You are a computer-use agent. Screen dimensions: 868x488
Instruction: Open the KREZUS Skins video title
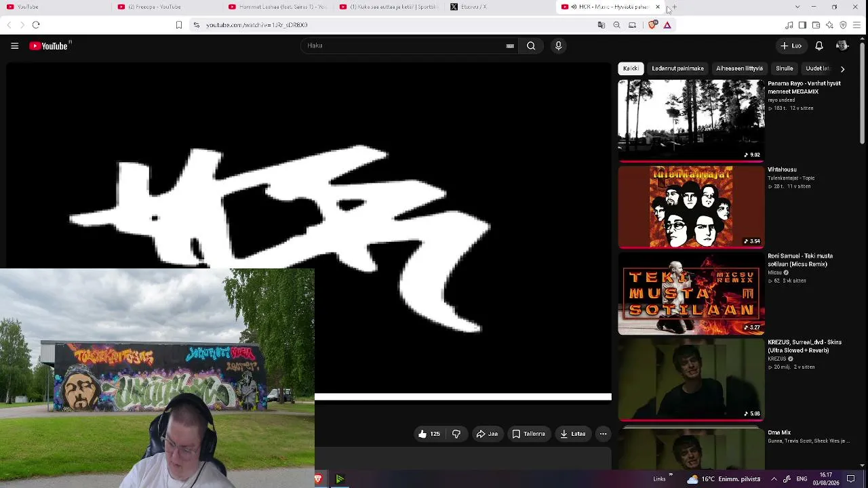[804, 346]
